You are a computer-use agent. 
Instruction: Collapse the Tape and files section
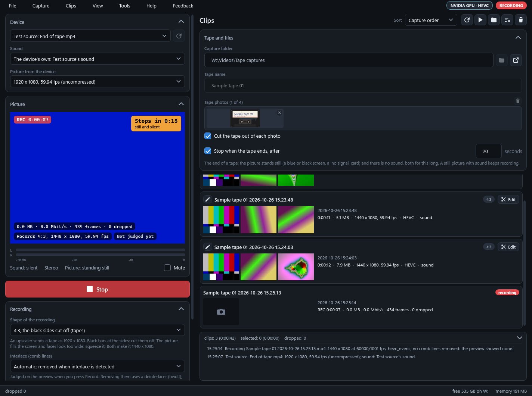[518, 37]
